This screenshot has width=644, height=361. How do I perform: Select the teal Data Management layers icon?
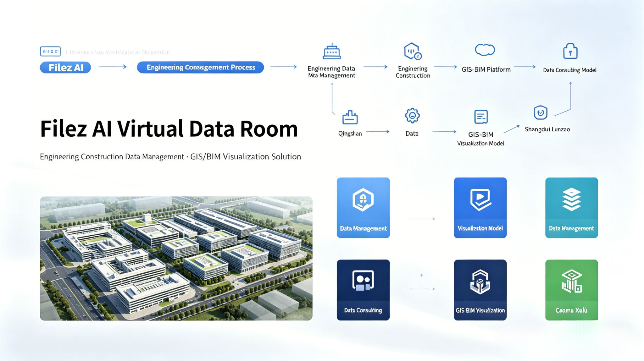pos(571,199)
